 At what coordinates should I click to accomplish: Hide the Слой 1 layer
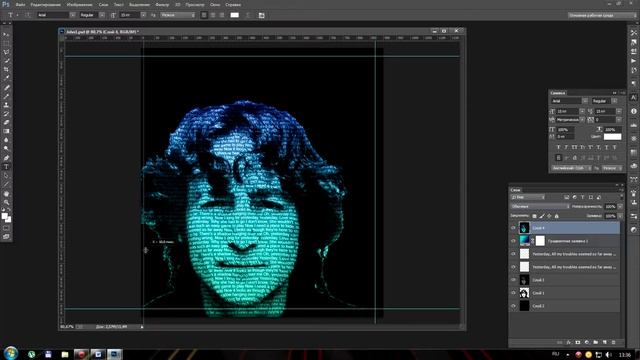click(x=513, y=293)
